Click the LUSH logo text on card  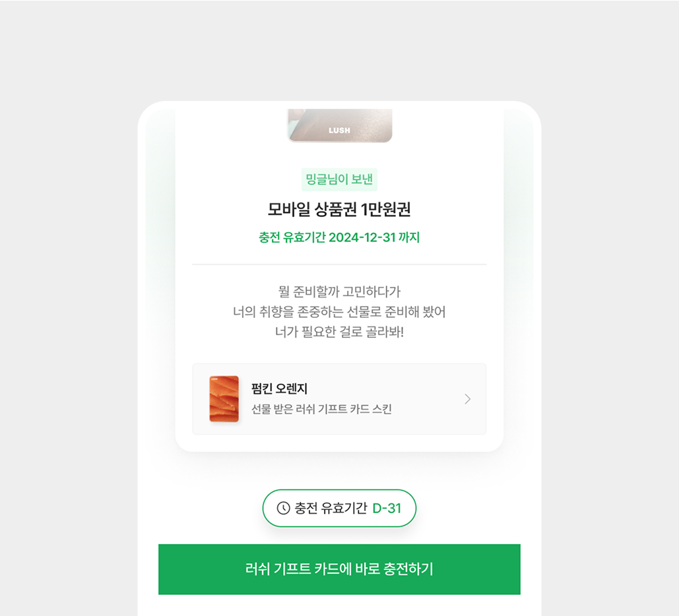coord(339,131)
